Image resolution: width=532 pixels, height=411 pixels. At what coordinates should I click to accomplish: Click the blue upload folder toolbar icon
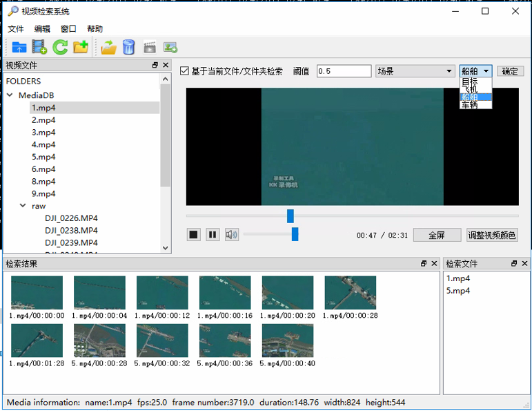pos(19,47)
